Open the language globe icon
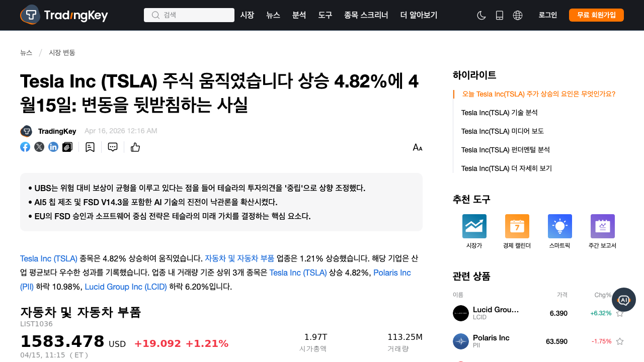 coord(518,15)
